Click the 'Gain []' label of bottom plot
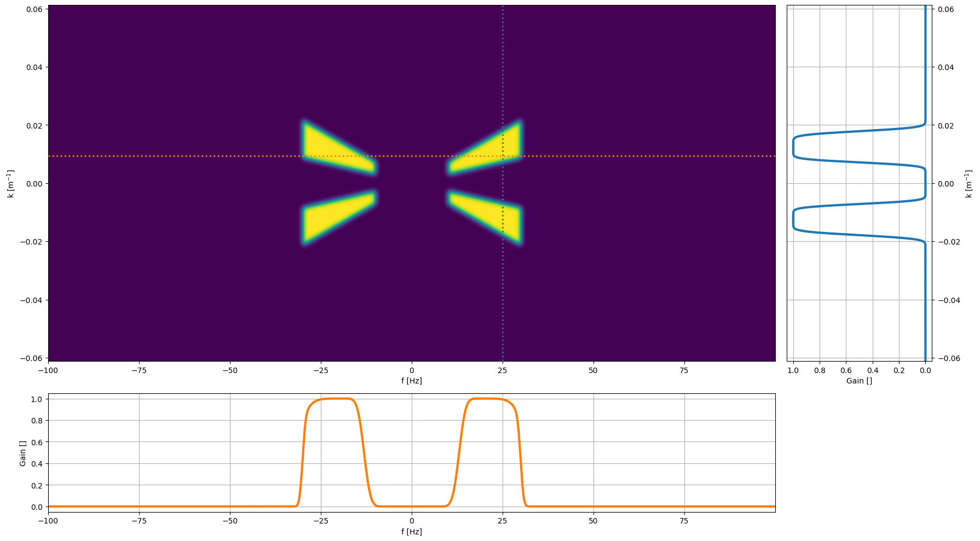The height and width of the screenshot is (541, 980). coord(23,453)
